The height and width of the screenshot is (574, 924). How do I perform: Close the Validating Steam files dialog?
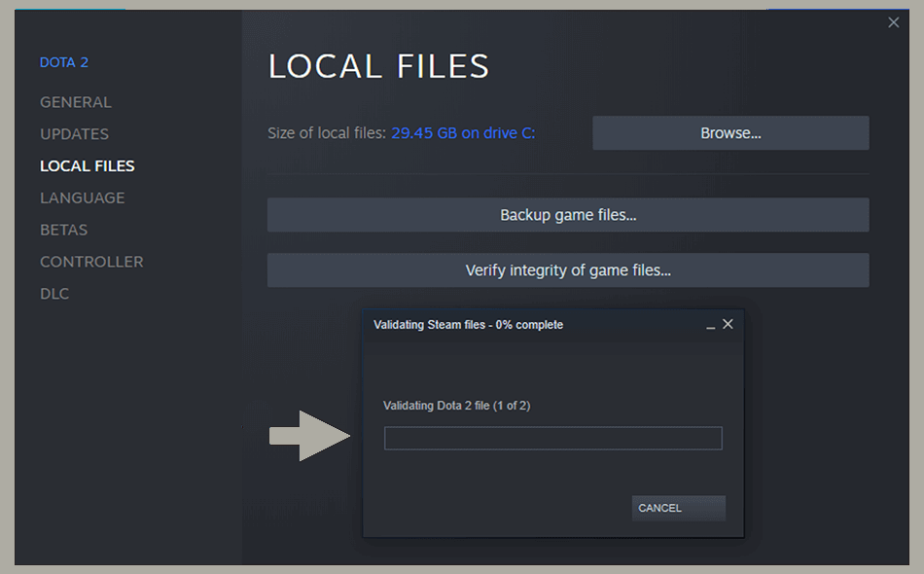pos(728,324)
